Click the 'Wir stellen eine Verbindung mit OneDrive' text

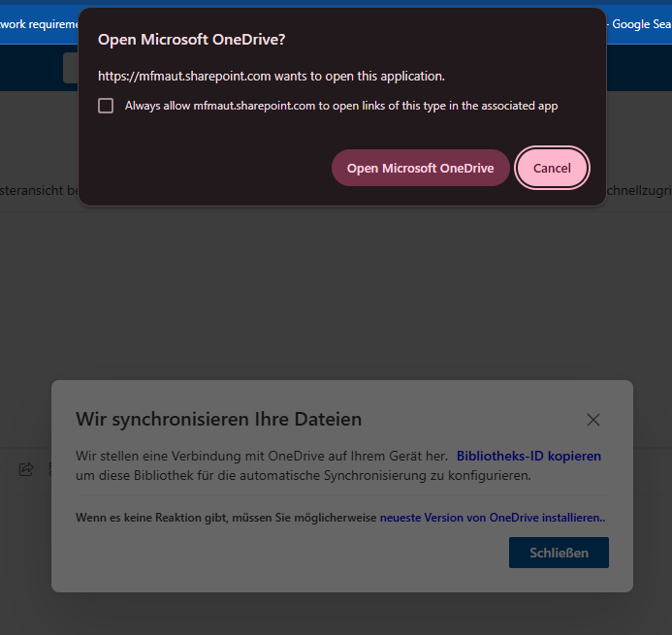pyautogui.click(x=261, y=456)
